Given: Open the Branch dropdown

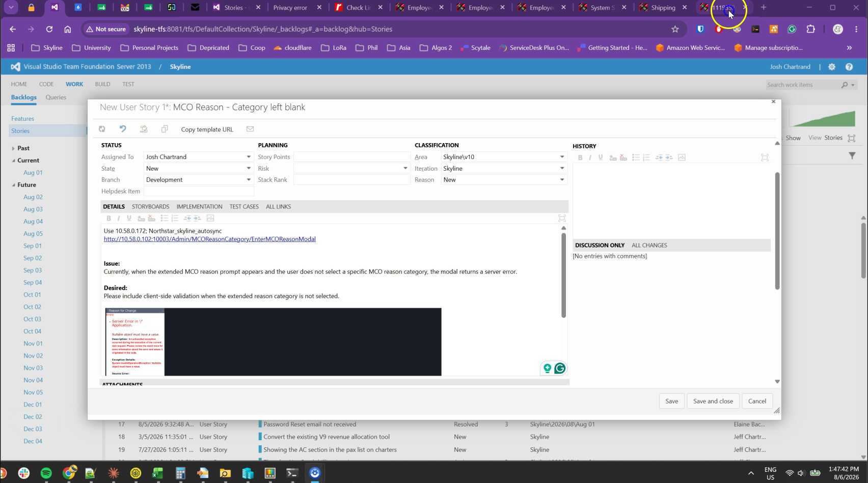Looking at the screenshot, I should click(x=249, y=180).
